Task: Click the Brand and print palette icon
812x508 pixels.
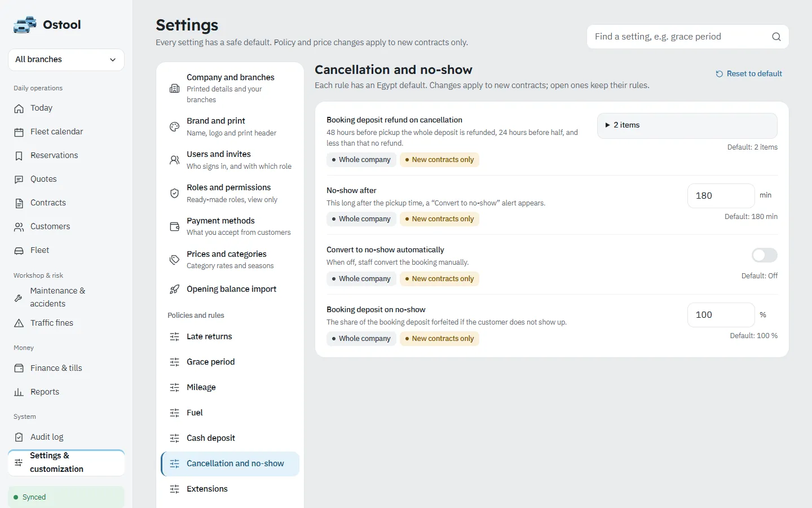Action: 175,127
